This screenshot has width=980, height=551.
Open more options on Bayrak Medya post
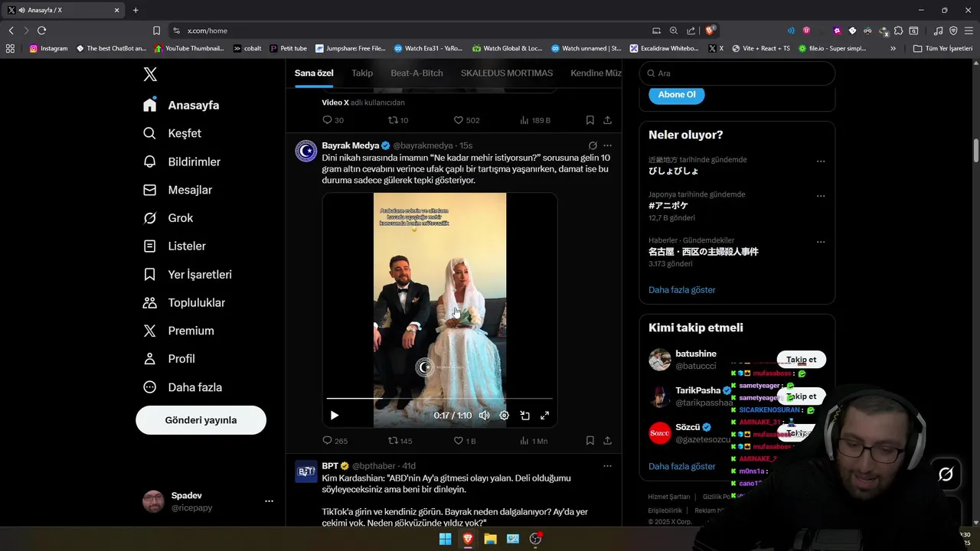coord(607,145)
